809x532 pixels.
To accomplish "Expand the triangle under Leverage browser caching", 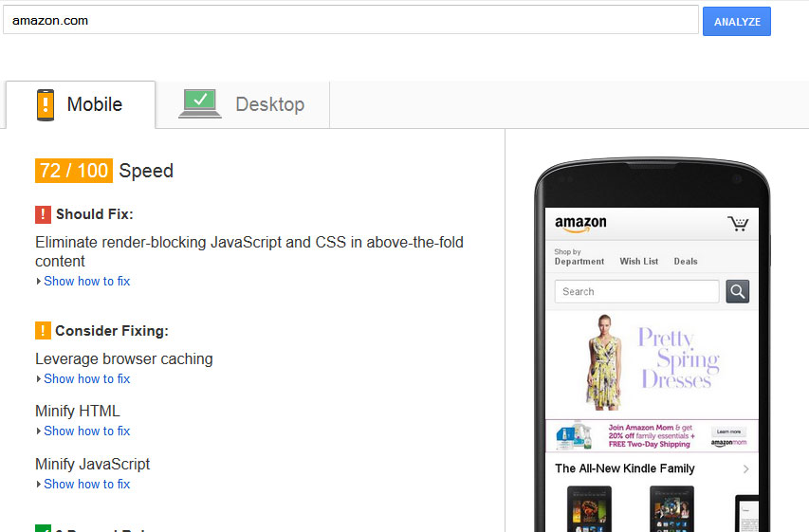I will pos(39,378).
